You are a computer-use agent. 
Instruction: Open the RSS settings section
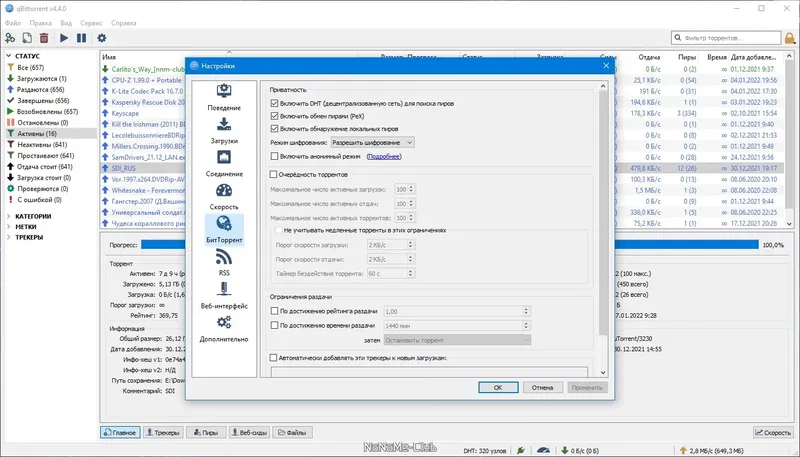pos(224,263)
